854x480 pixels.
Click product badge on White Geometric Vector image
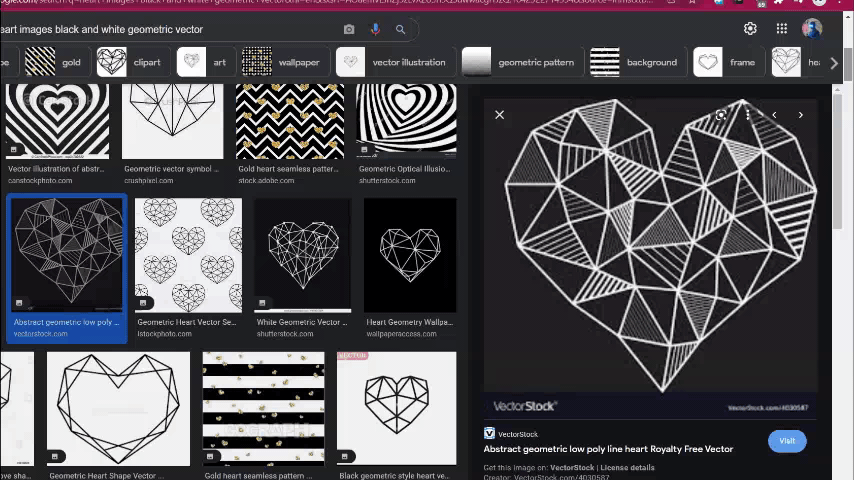[x=262, y=303]
